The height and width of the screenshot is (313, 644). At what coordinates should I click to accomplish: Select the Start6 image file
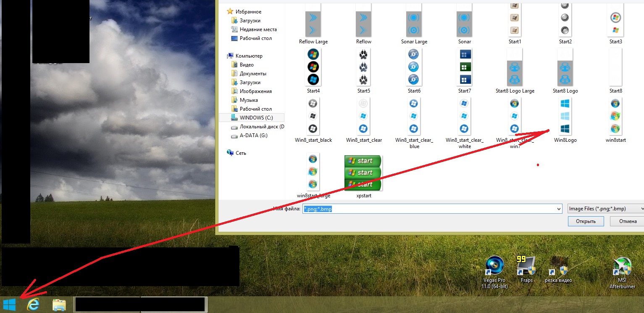tap(414, 71)
